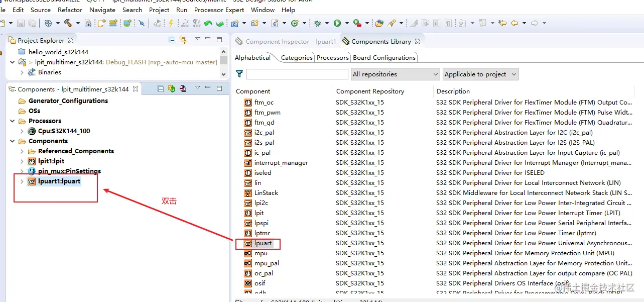644x302 pixels.
Task: Click the gray Forward arrow in toolbar
Action: pos(535,23)
